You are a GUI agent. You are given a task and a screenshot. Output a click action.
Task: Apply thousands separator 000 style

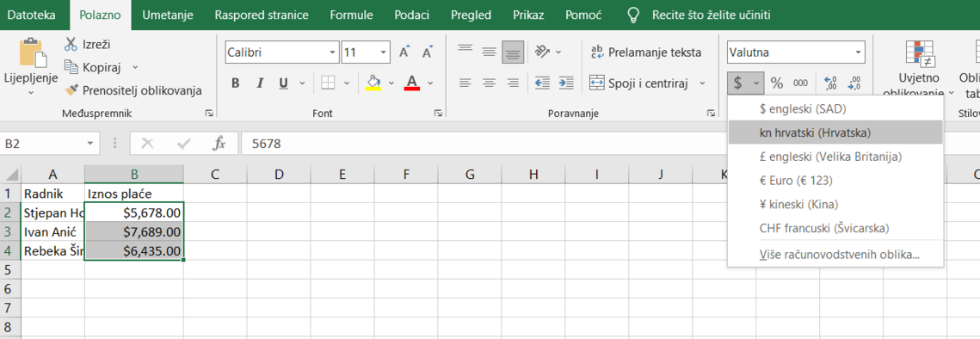click(x=800, y=83)
